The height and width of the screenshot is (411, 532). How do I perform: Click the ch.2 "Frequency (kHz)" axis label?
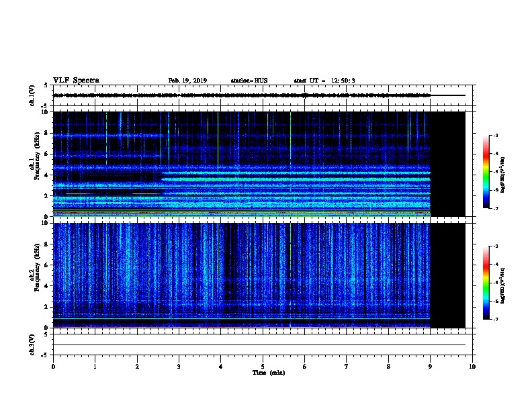(x=37, y=267)
